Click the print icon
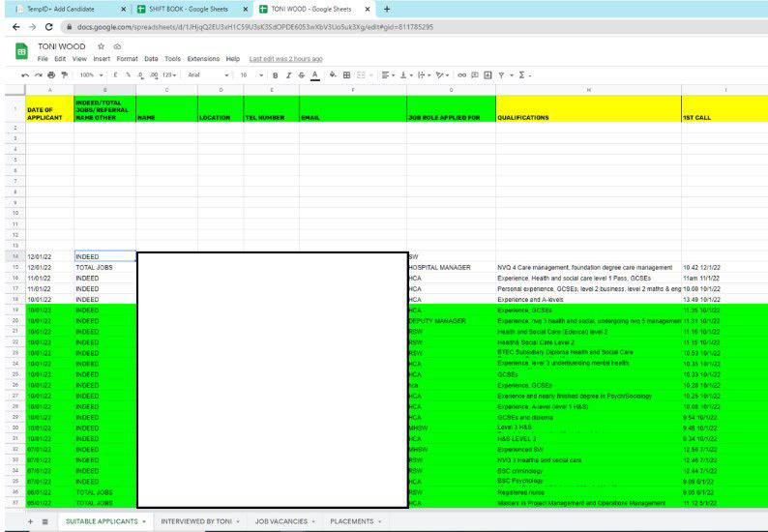This screenshot has height=532, width=768. 52,74
